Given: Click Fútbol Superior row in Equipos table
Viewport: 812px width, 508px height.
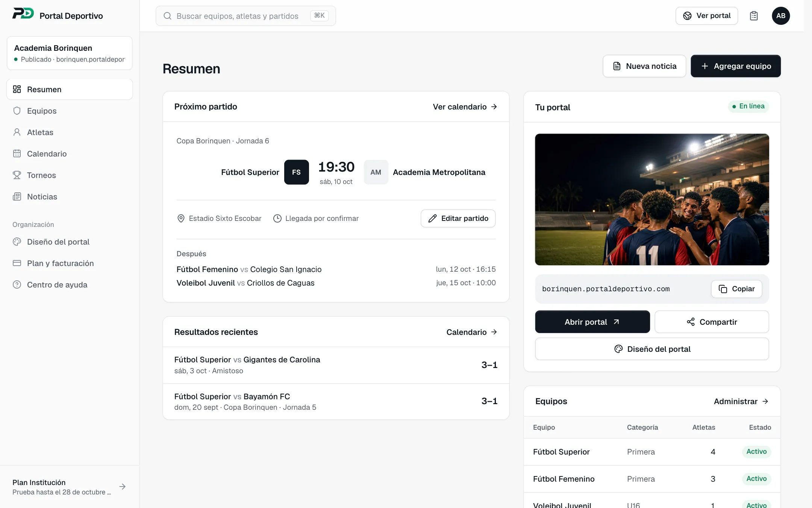Looking at the screenshot, I should tap(652, 452).
